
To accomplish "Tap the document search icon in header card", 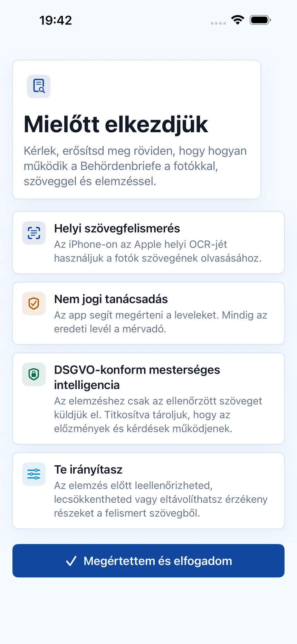I will [x=39, y=86].
